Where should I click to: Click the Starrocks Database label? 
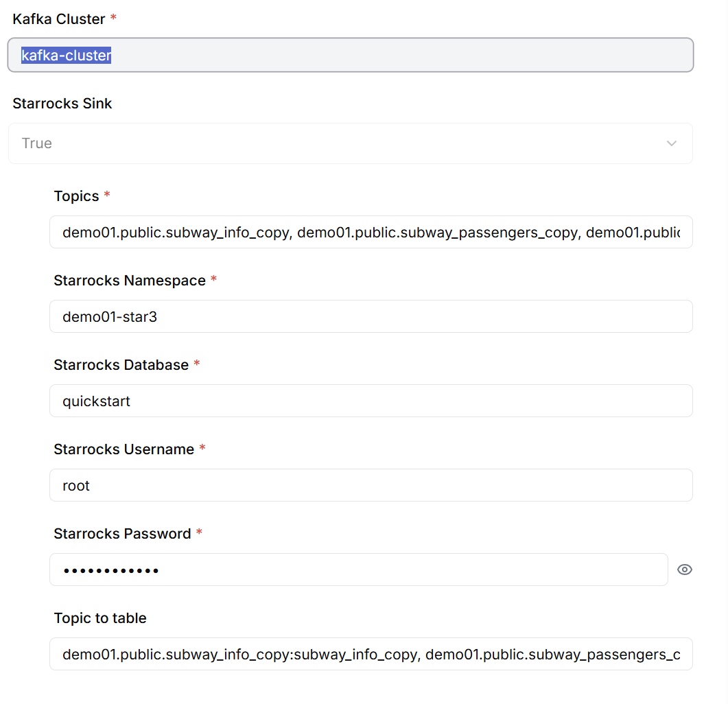coord(121,365)
